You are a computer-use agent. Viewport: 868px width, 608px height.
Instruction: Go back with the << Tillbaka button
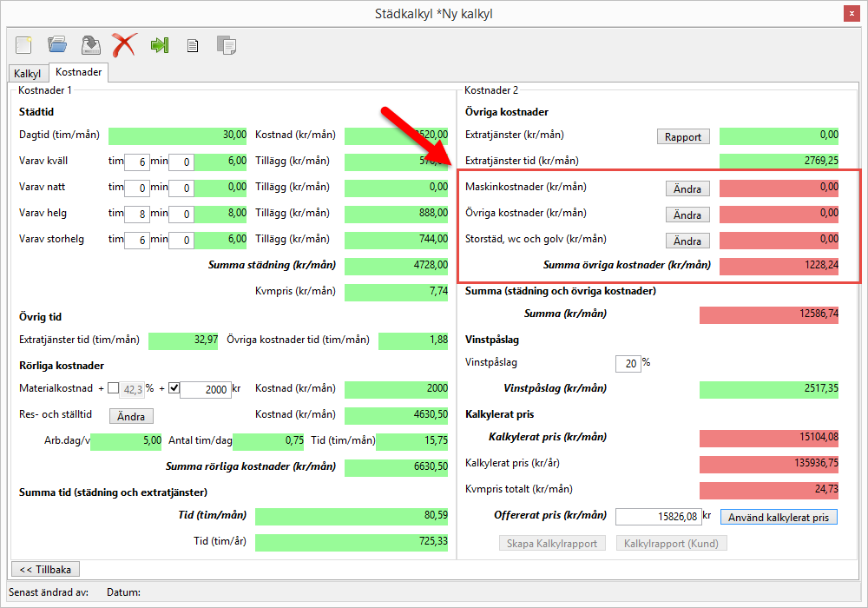pos(44,569)
